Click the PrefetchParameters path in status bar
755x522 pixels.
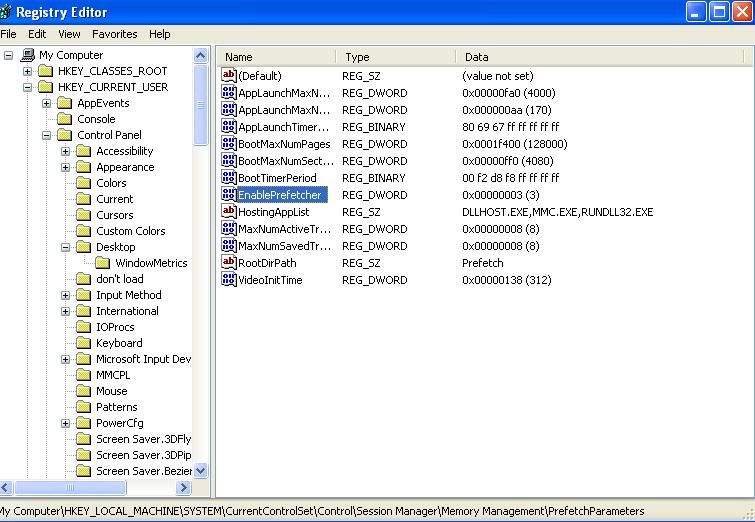tap(596, 511)
